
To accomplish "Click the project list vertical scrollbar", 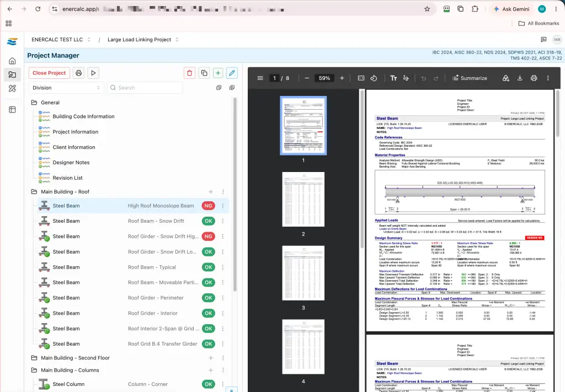I will (235, 195).
